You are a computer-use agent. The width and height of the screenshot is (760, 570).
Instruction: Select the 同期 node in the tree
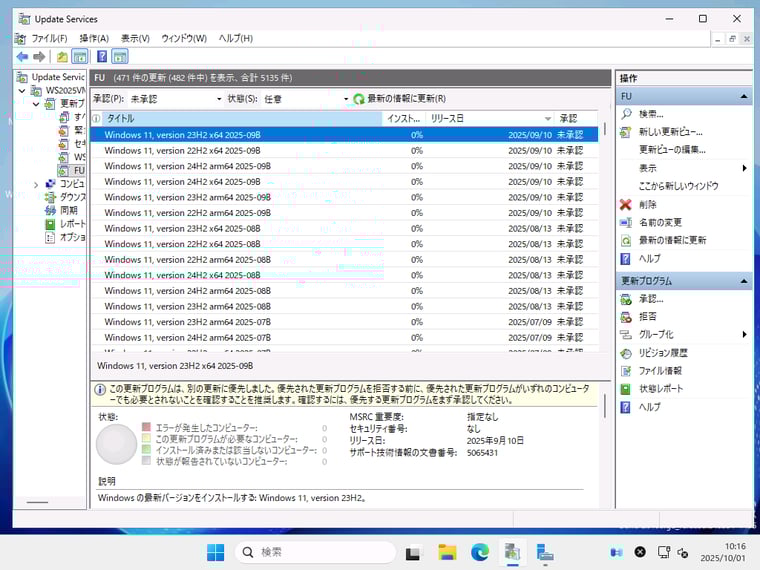pos(68,211)
